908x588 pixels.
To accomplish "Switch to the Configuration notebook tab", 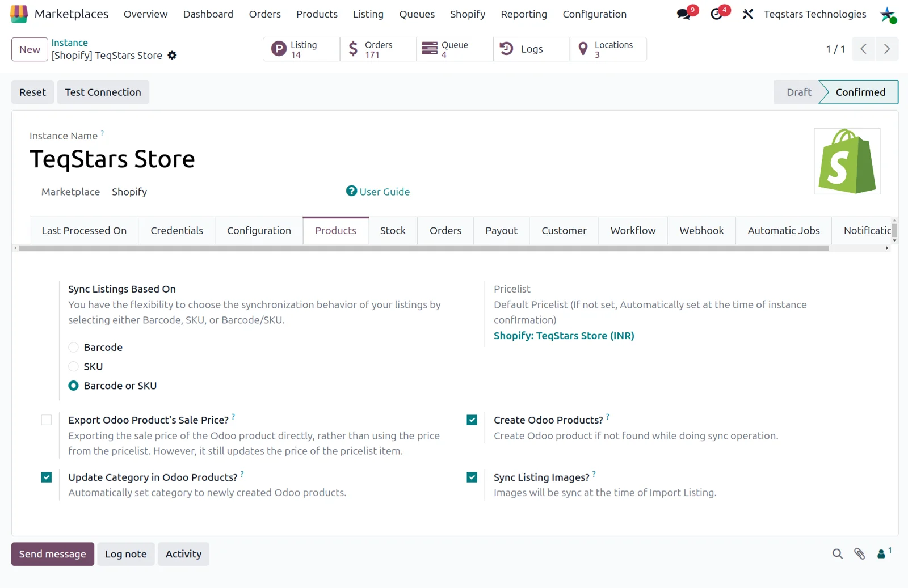I will click(259, 231).
